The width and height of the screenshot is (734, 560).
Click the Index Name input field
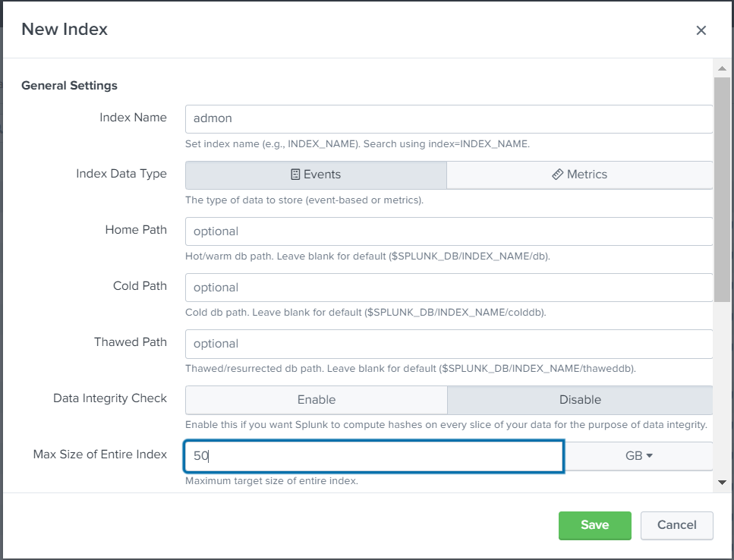coord(449,118)
